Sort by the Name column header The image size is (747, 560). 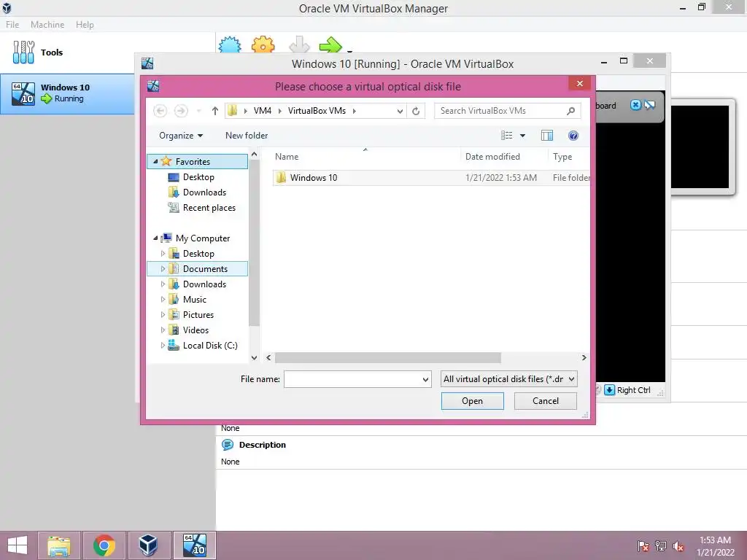[x=286, y=157]
